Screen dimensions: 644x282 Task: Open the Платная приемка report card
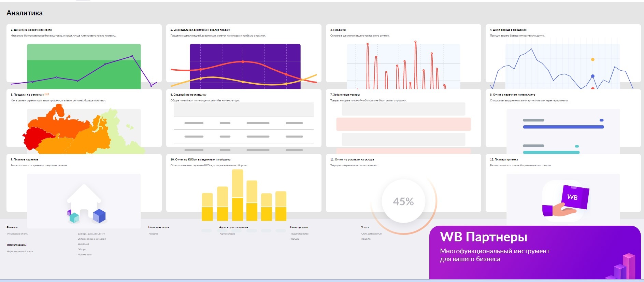tap(563, 183)
